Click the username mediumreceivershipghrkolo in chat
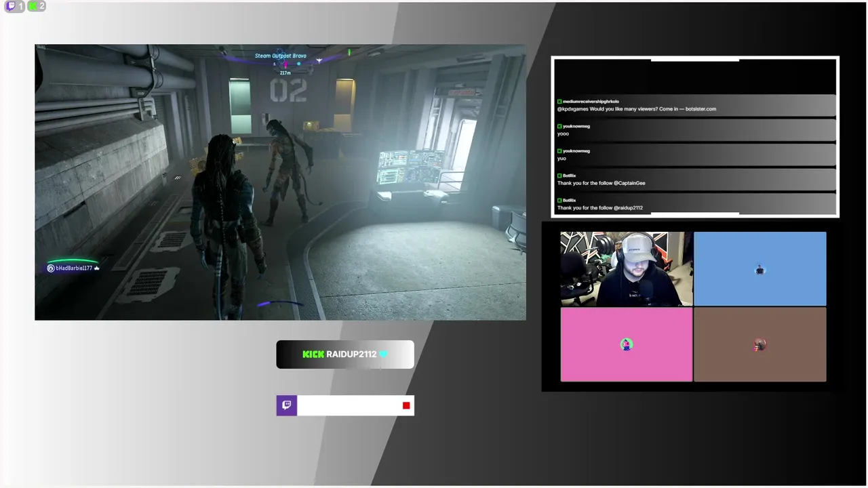868x488 pixels. coord(591,102)
